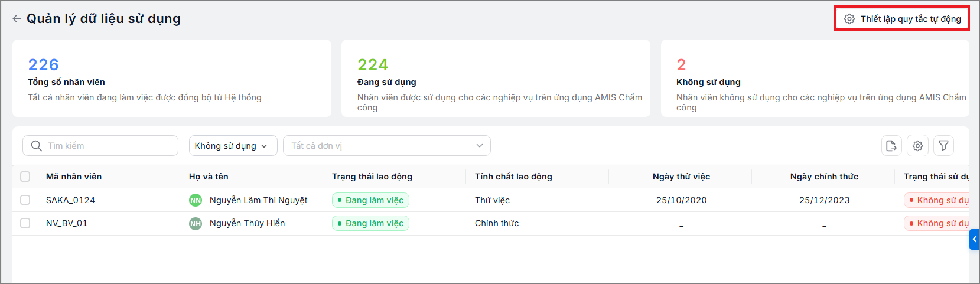Open table column settings gear icon
Image resolution: width=980 pixels, height=284 pixels.
point(917,145)
